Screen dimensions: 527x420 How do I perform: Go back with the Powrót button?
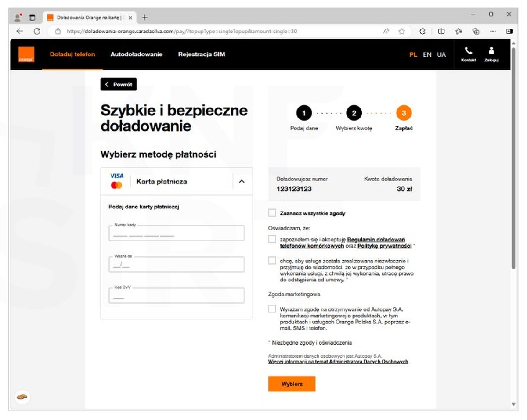(119, 85)
